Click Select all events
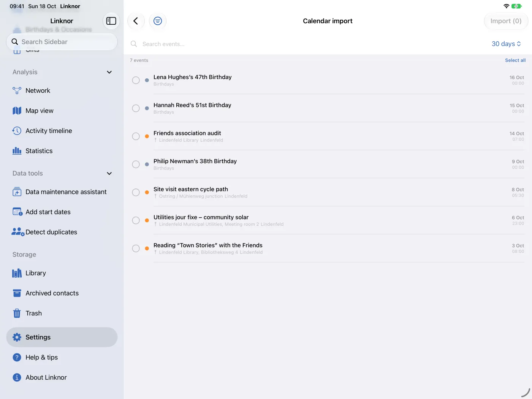This screenshot has width=532, height=399. click(515, 60)
